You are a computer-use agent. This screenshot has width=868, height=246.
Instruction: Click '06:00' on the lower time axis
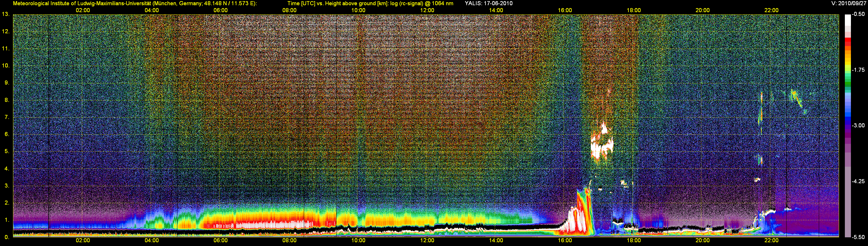click(x=220, y=240)
